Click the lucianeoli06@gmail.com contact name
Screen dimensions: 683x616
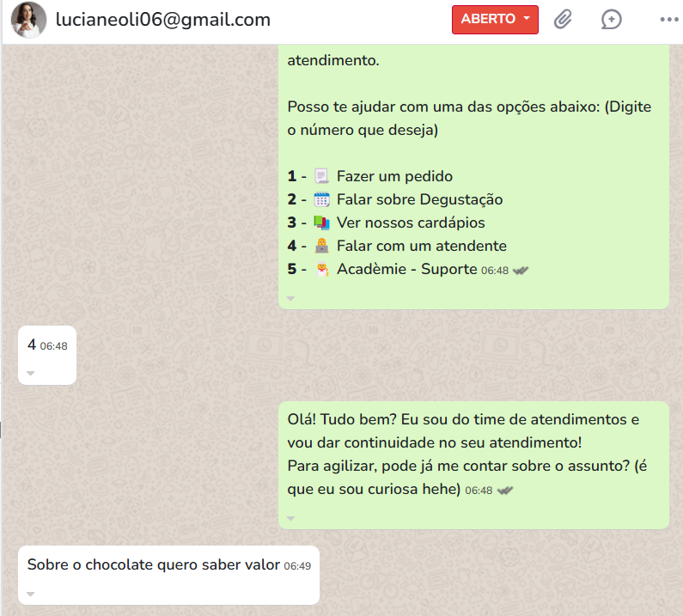[163, 20]
